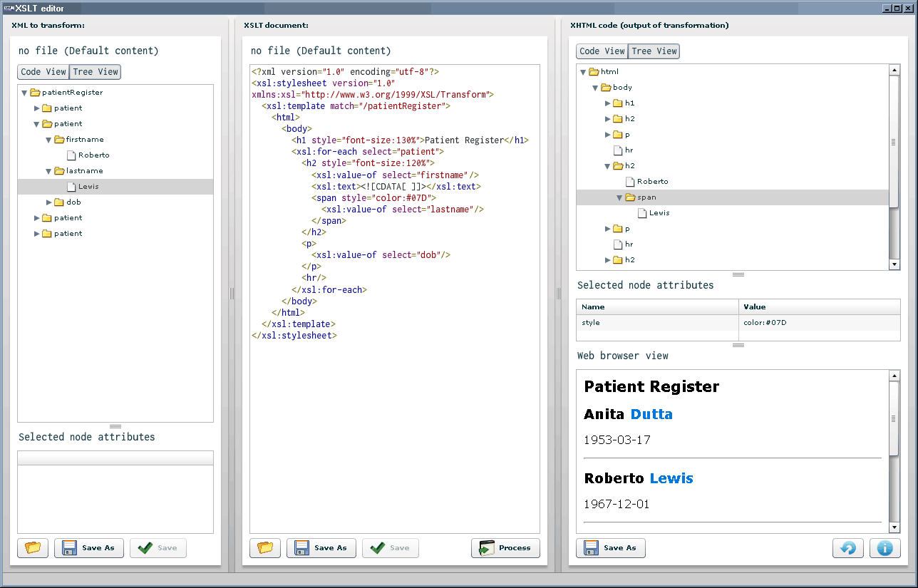Screen dimensions: 918x588
Task: Click the XSLT editor title bar icon
Action: (x=9, y=9)
